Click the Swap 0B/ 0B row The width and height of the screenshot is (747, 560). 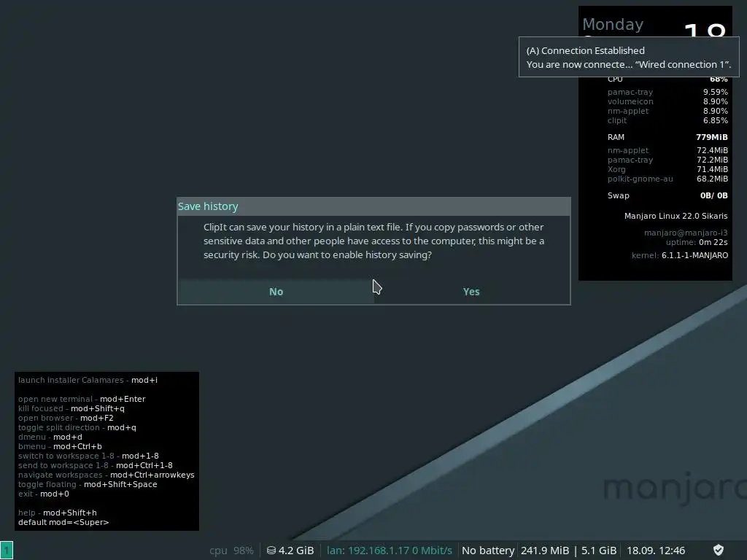pyautogui.click(x=667, y=195)
